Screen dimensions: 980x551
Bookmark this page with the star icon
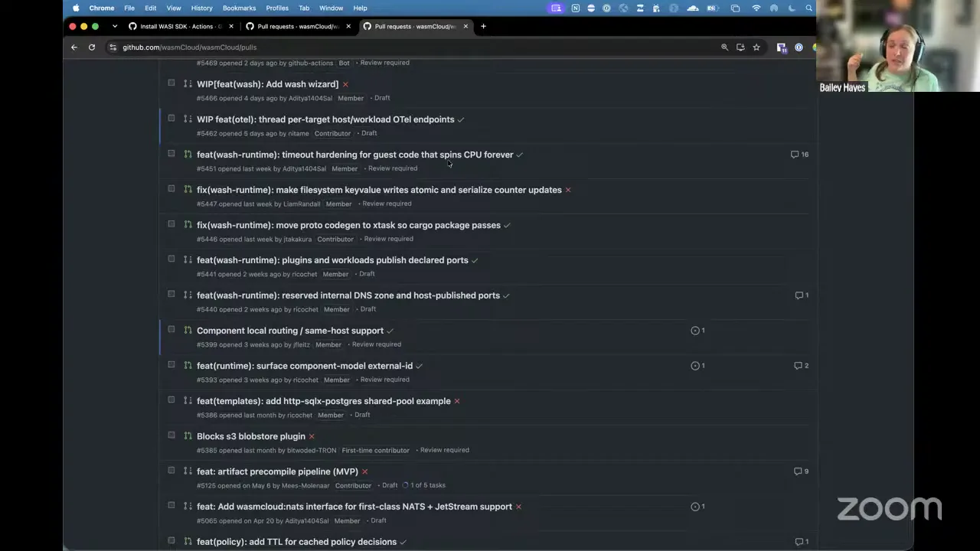(756, 47)
